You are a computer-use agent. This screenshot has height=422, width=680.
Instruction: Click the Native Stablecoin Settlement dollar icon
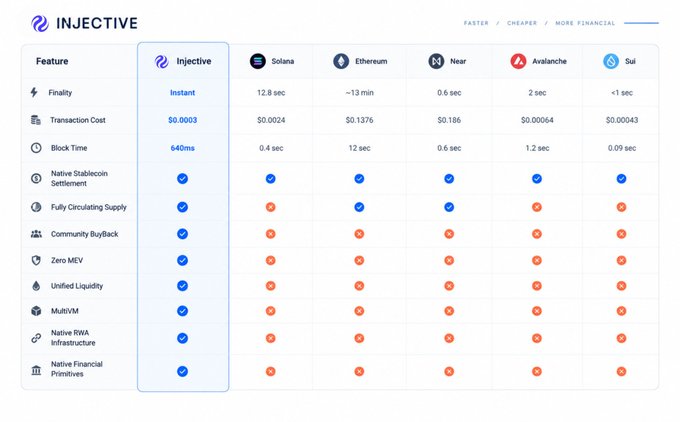click(x=36, y=178)
